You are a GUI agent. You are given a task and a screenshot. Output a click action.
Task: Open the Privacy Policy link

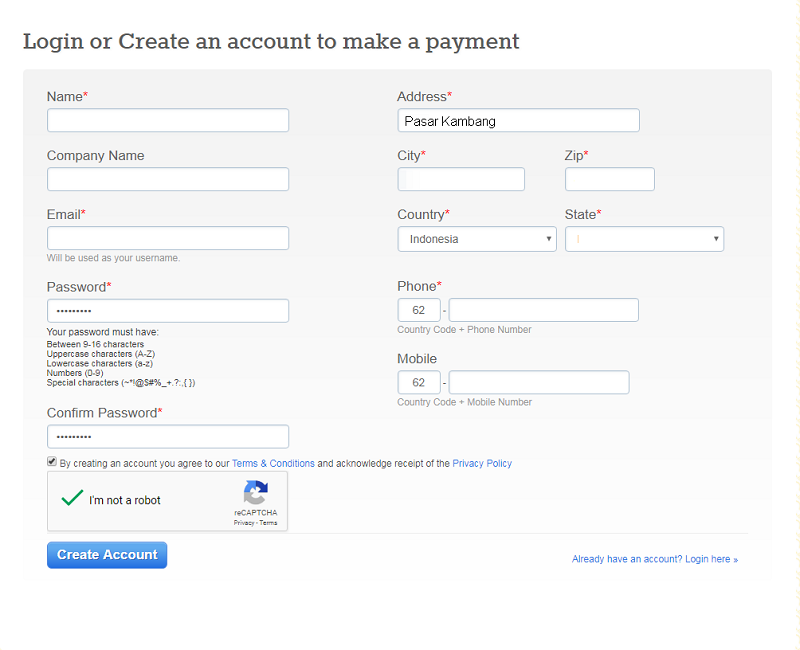click(482, 463)
